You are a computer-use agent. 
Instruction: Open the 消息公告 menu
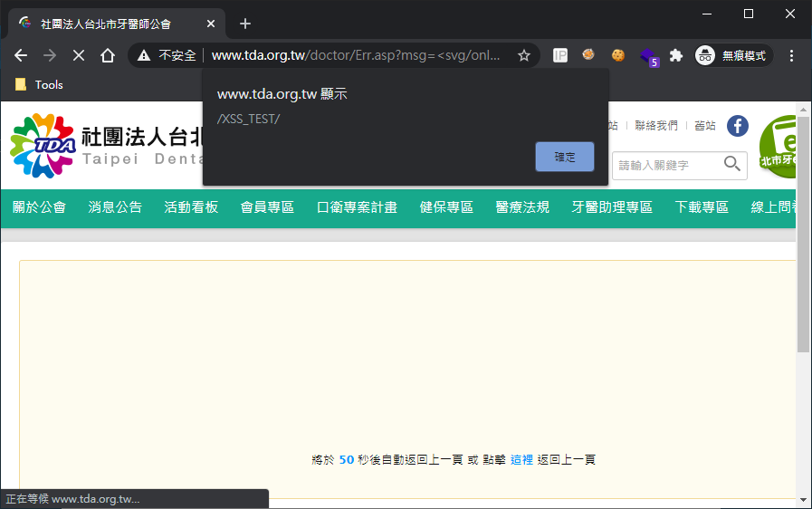click(x=115, y=207)
